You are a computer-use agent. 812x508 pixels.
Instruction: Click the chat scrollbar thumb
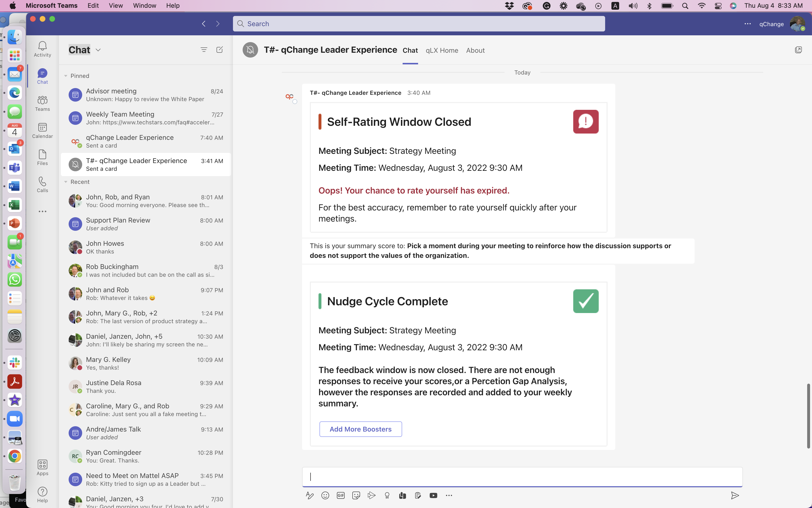click(x=808, y=416)
